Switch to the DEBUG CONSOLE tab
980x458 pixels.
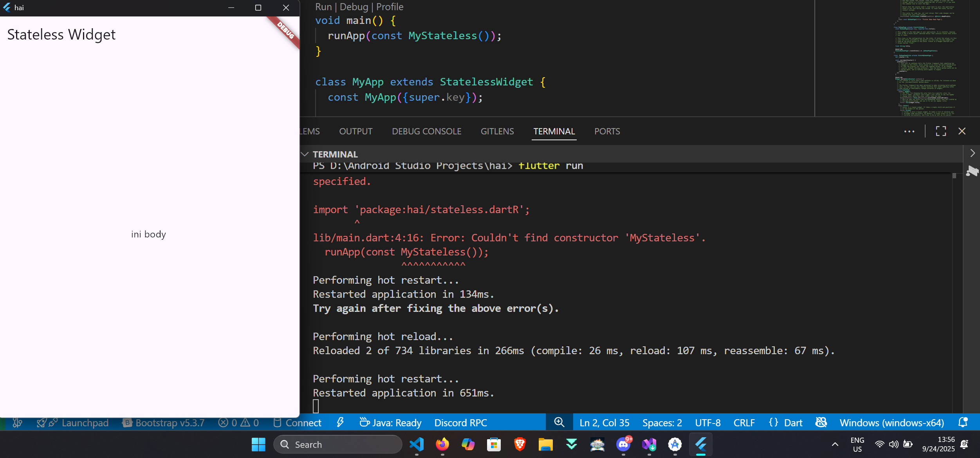tap(426, 131)
